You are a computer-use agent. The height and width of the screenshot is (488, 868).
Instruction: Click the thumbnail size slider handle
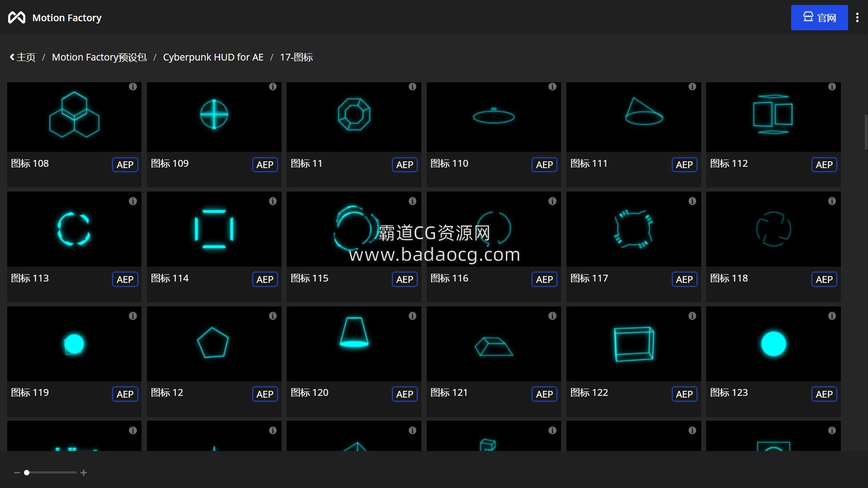coord(27,473)
